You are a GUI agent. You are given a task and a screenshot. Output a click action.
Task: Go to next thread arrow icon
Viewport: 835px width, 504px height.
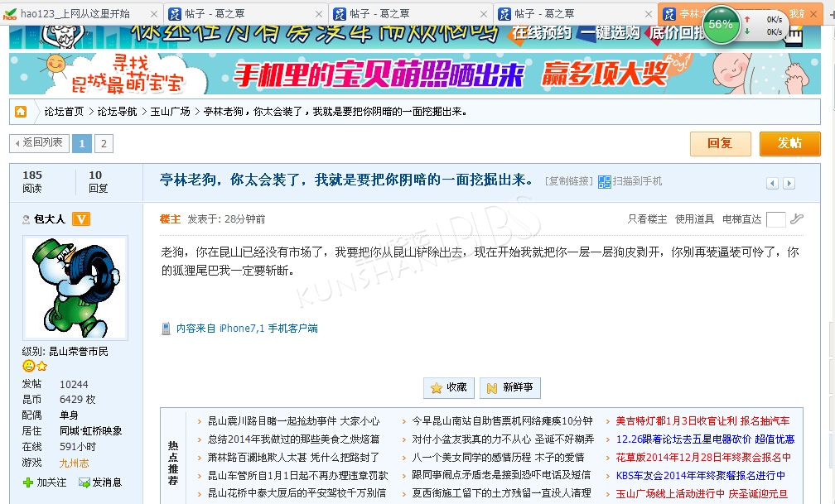tap(789, 183)
